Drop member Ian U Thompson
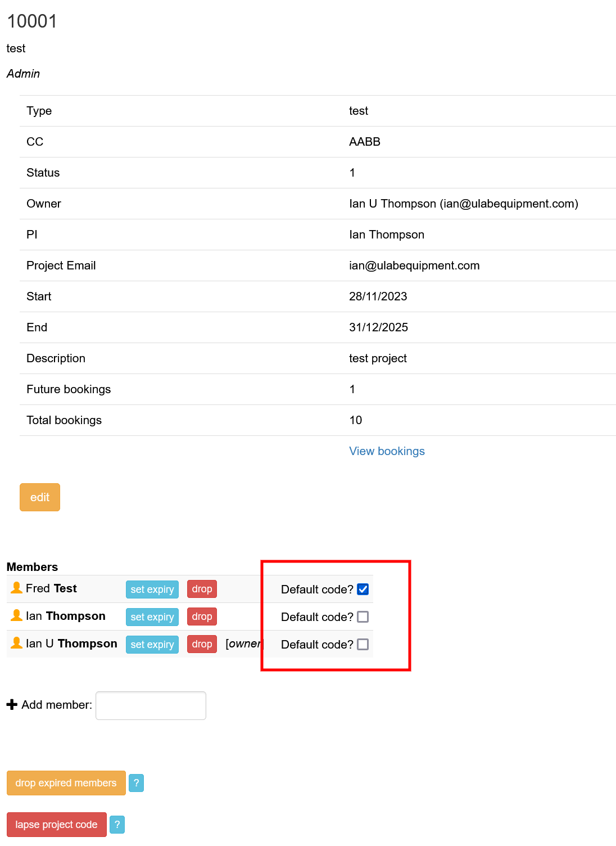The width and height of the screenshot is (616, 846). (201, 644)
